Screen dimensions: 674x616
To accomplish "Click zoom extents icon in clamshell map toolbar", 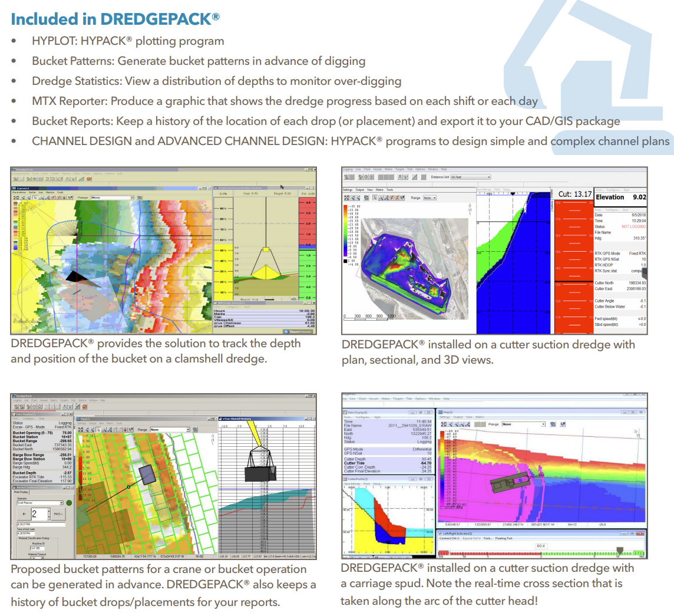I will coord(16,197).
